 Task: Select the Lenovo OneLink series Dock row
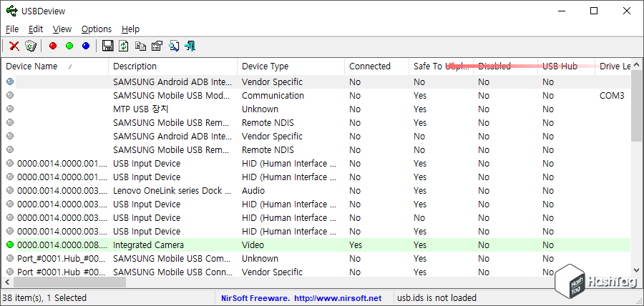point(317,190)
